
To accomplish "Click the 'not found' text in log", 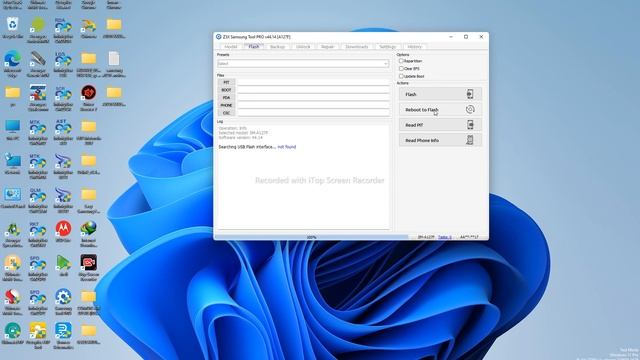I will pos(287,147).
